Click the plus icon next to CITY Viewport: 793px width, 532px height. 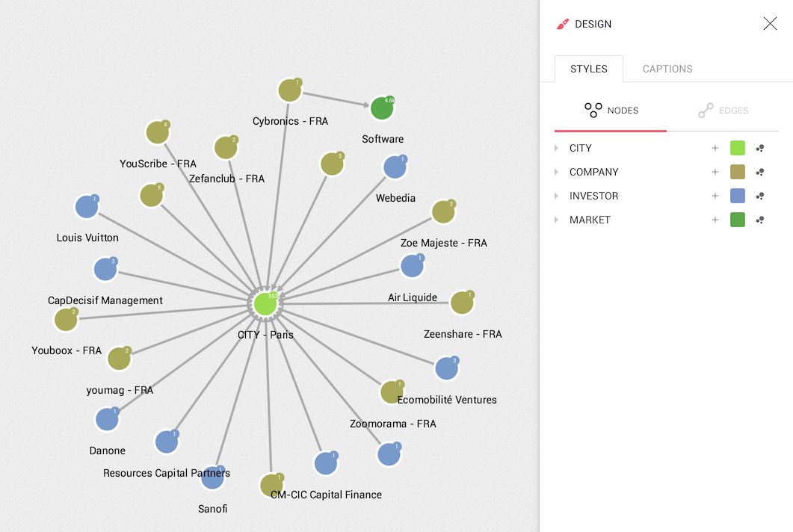pyautogui.click(x=715, y=148)
